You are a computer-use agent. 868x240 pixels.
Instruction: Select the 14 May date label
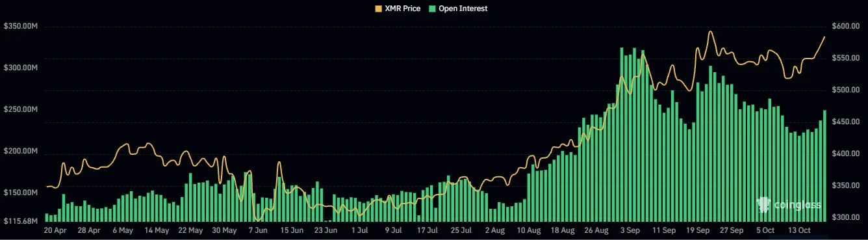click(x=157, y=230)
